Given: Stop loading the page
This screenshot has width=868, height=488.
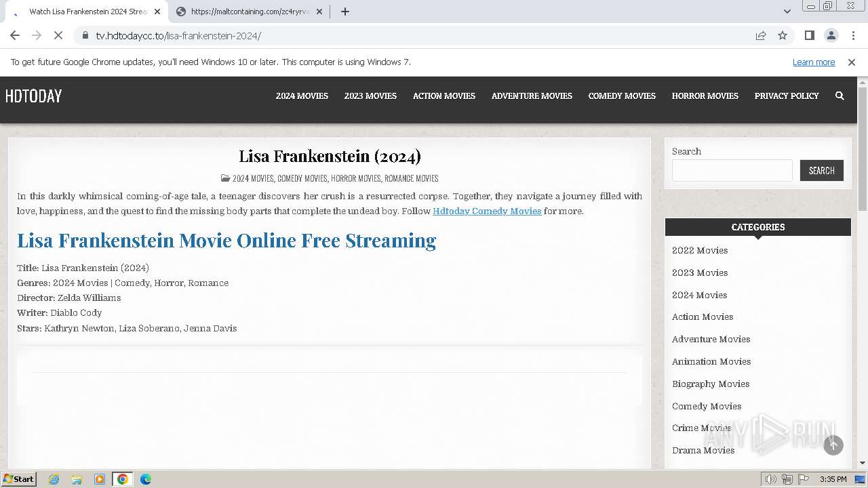Looking at the screenshot, I should pos(58,35).
